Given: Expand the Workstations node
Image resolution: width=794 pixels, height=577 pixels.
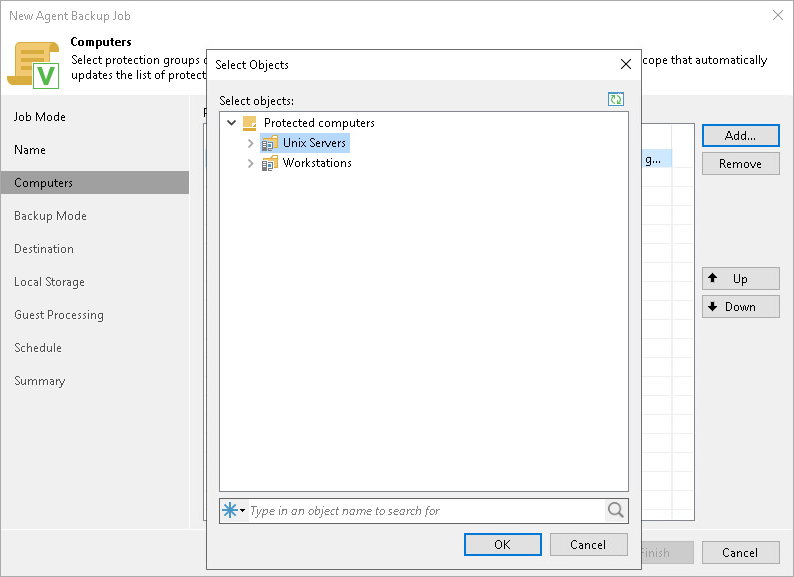Looking at the screenshot, I should pyautogui.click(x=250, y=163).
